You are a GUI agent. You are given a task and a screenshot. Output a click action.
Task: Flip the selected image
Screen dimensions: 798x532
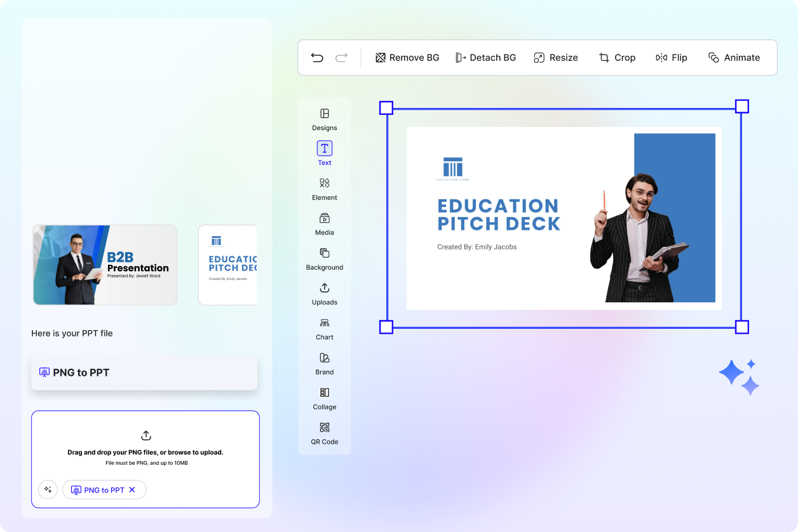(671, 57)
